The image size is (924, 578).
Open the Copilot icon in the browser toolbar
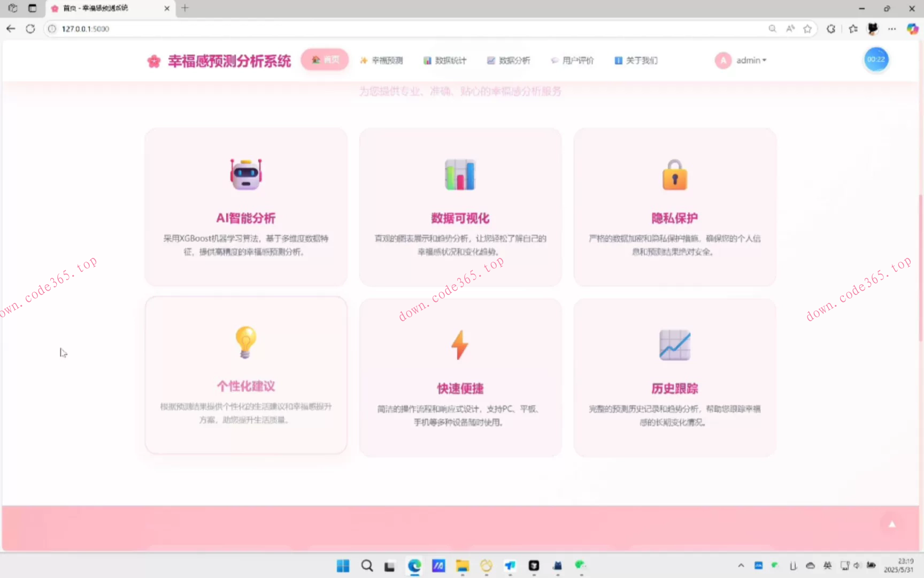912,29
